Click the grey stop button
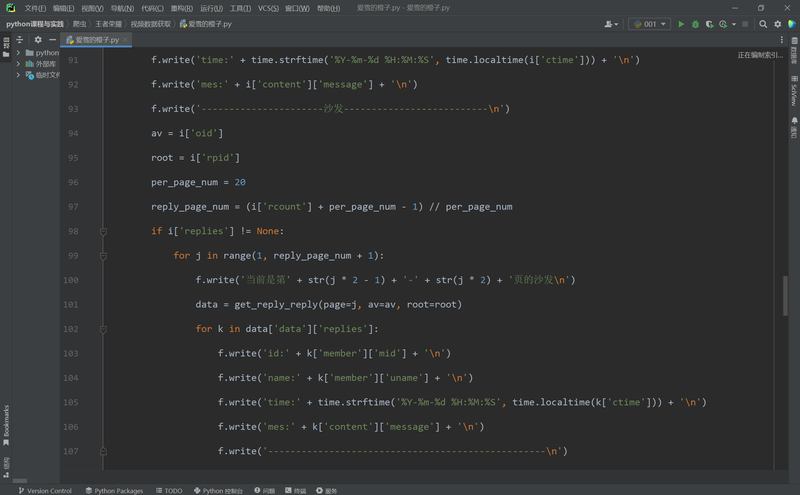The image size is (800, 495). click(x=745, y=24)
